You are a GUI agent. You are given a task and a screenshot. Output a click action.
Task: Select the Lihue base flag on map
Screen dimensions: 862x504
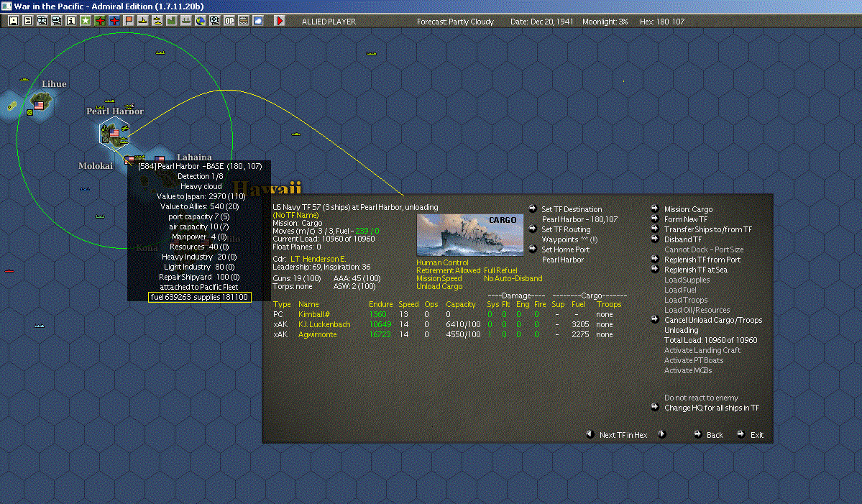coord(39,106)
